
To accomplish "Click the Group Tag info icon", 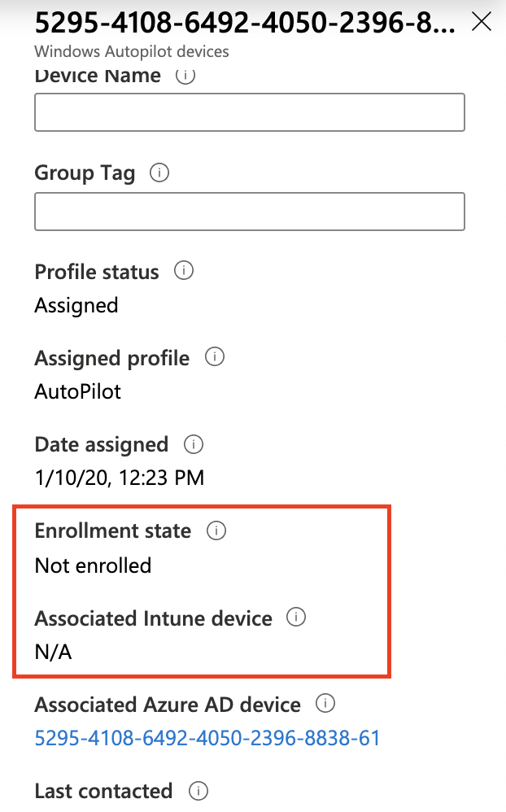I will (160, 173).
